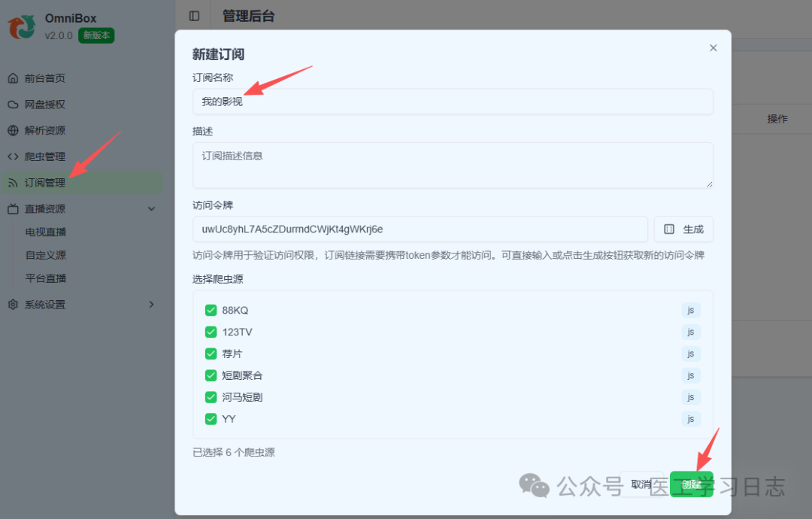Uncheck the 88KQ crawler source
The height and width of the screenshot is (519, 812).
click(x=211, y=309)
